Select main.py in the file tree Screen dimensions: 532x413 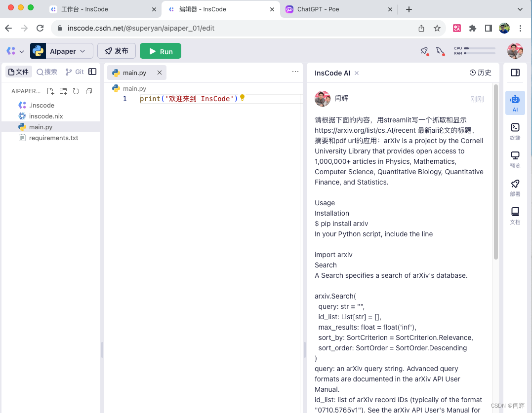click(51, 127)
